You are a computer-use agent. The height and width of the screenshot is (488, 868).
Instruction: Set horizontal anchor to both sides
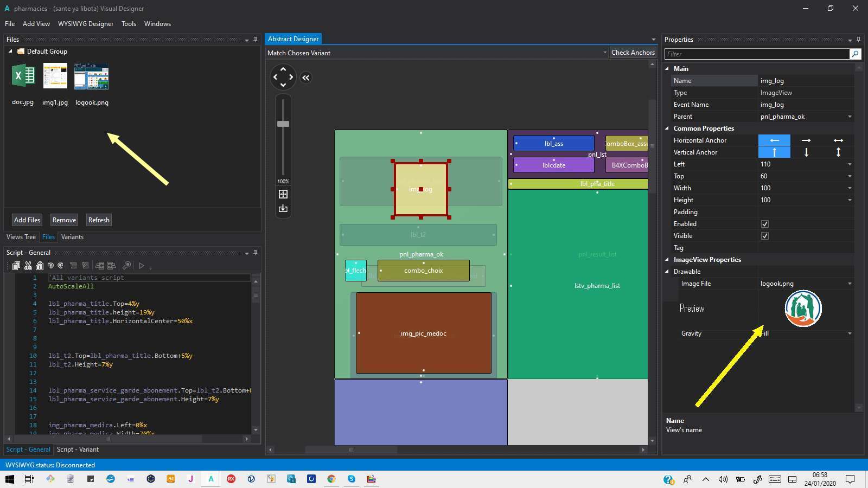click(838, 140)
